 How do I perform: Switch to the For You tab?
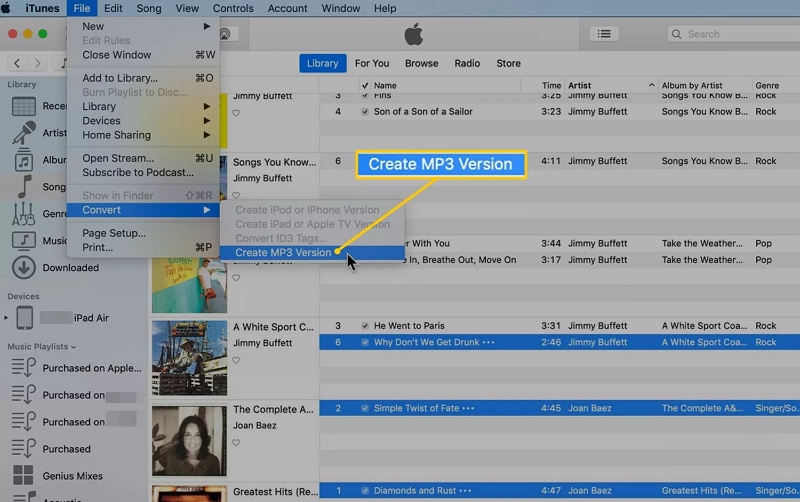[x=372, y=63]
